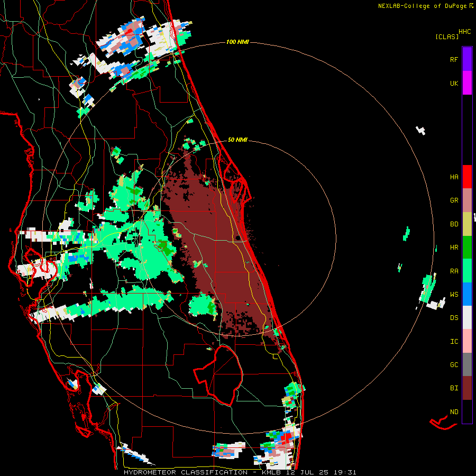This screenshot has width=476, height=476.
Task: Click the purple RF legend color swatch
Action: [467, 59]
